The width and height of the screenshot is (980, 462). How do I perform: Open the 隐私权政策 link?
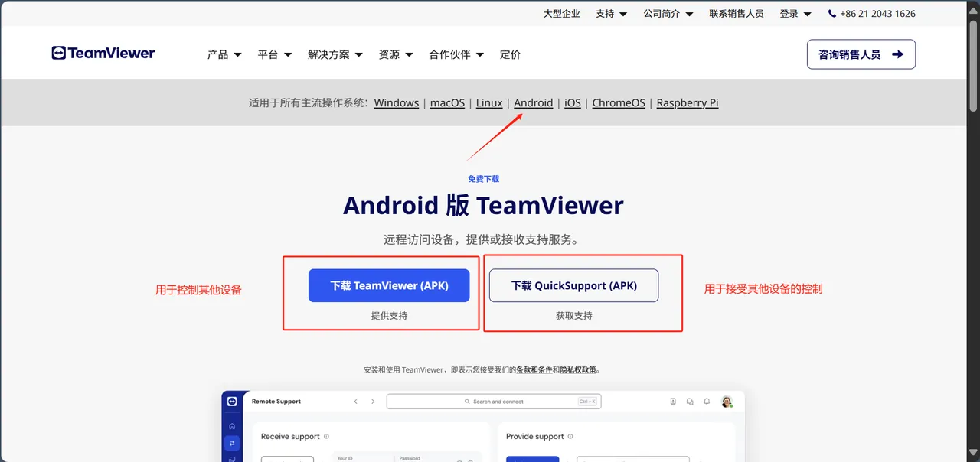578,370
